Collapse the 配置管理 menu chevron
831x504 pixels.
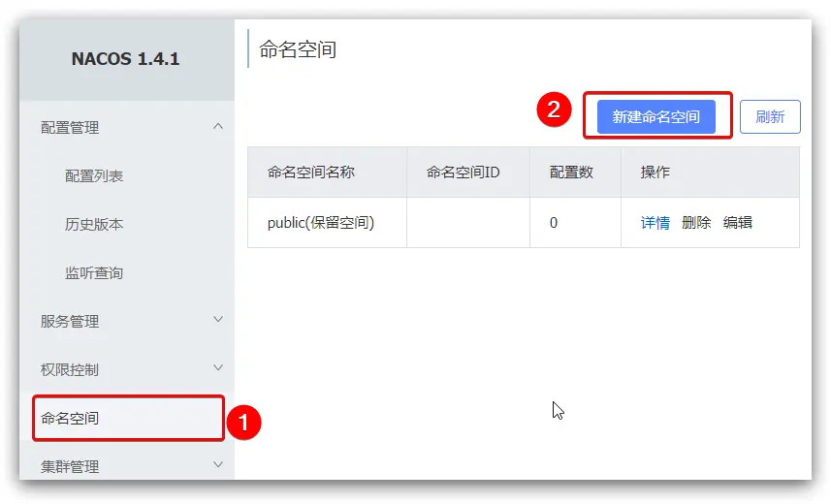point(218,126)
